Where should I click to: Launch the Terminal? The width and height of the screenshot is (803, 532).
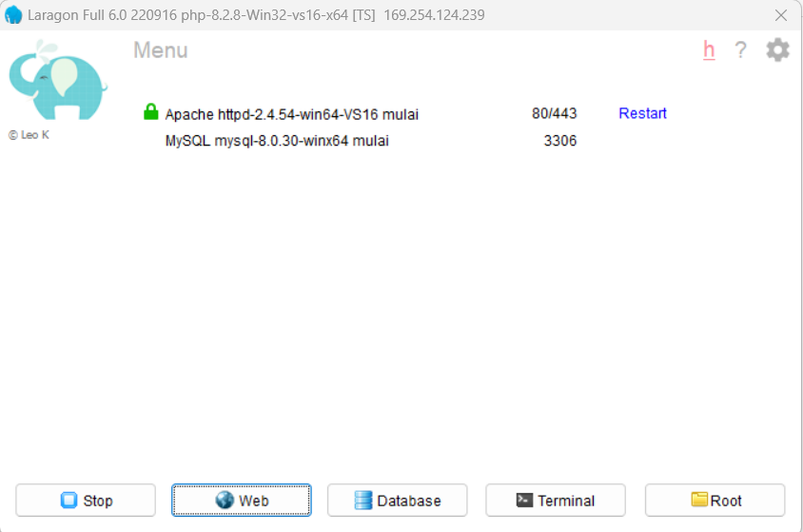[x=556, y=501]
